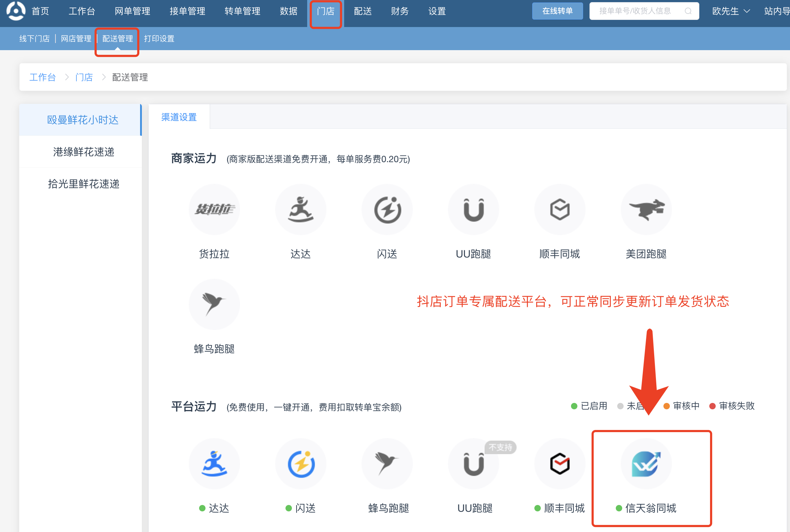Open the 设置 menu
Image resolution: width=790 pixels, height=532 pixels.
[x=437, y=11]
